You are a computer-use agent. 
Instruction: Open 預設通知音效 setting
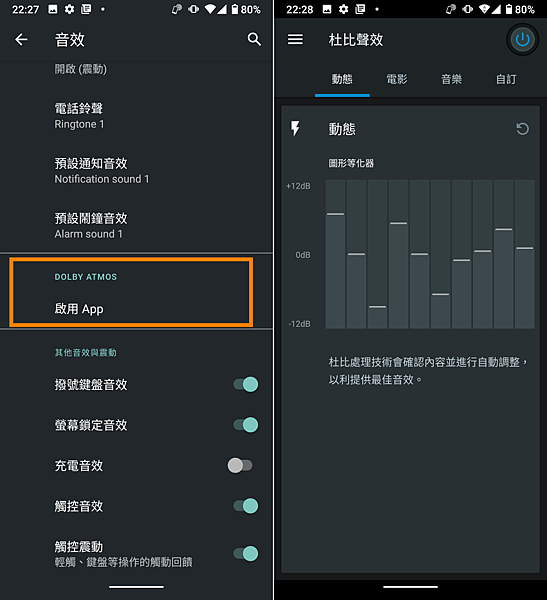[x=136, y=171]
